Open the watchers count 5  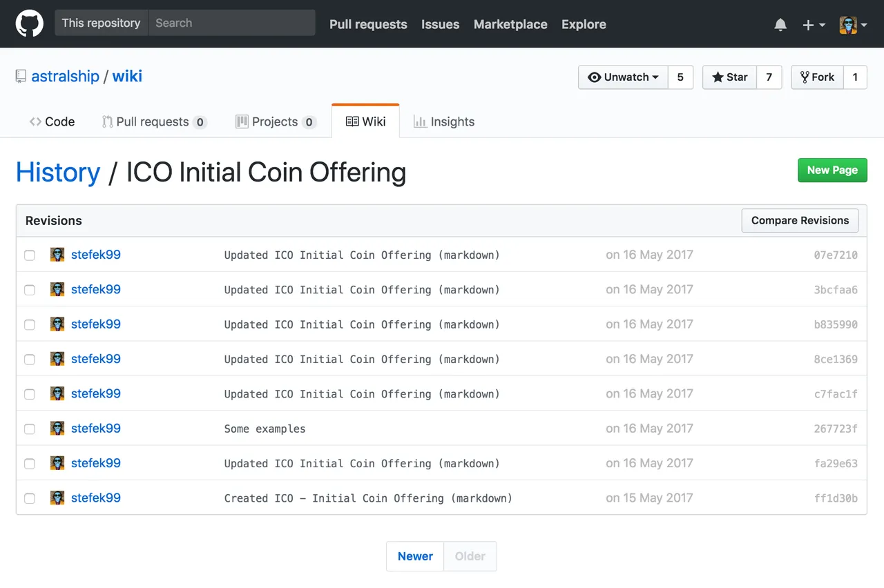[680, 77]
